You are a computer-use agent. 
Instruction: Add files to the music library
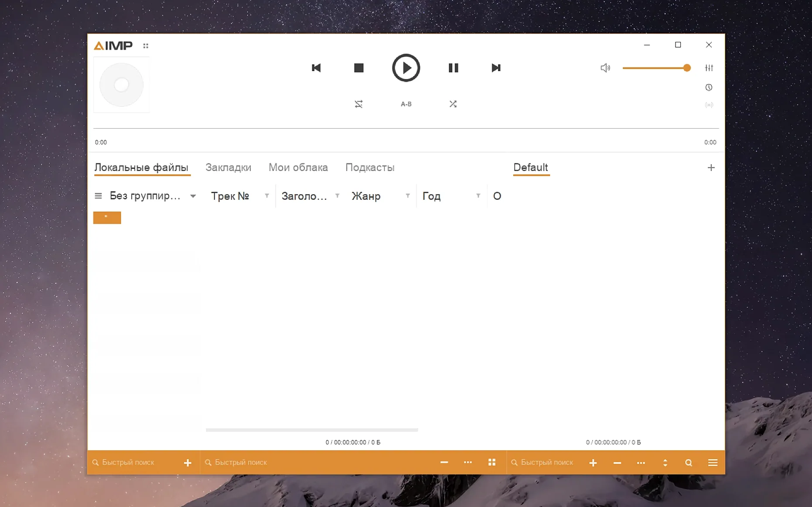[x=188, y=463]
